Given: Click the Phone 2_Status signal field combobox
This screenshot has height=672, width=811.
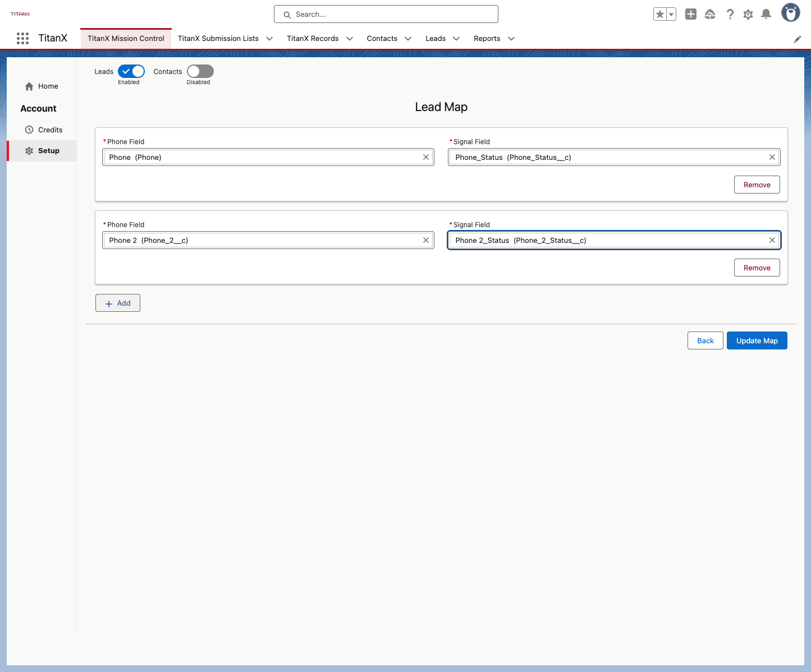Looking at the screenshot, I should pos(614,240).
